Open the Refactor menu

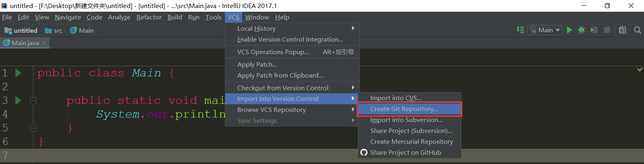point(149,17)
